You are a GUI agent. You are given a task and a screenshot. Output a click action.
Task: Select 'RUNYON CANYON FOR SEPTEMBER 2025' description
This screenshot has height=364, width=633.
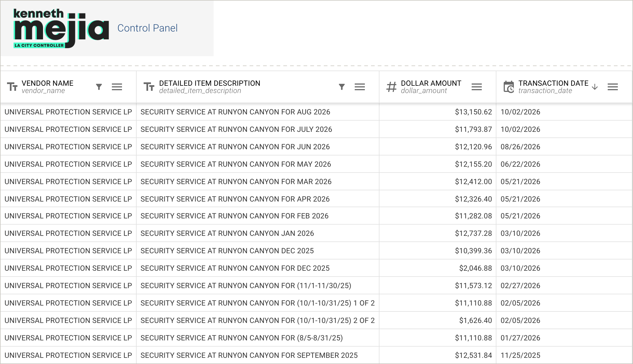[x=258, y=355]
